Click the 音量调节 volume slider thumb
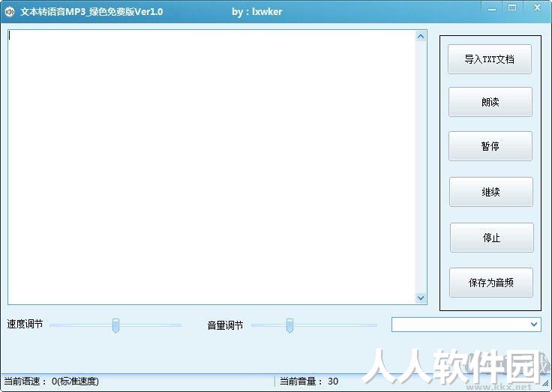This screenshot has height=392, width=552. (289, 325)
